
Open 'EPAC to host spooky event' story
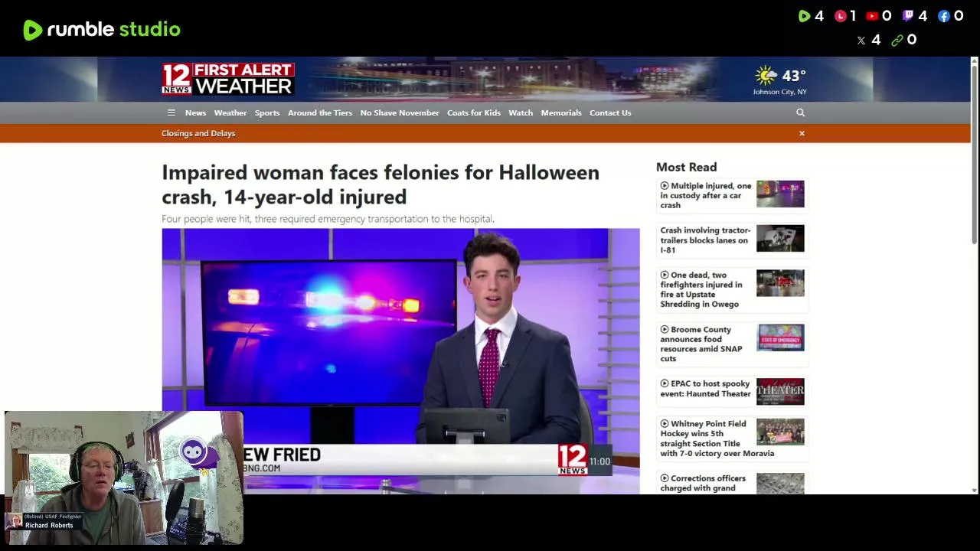point(705,389)
